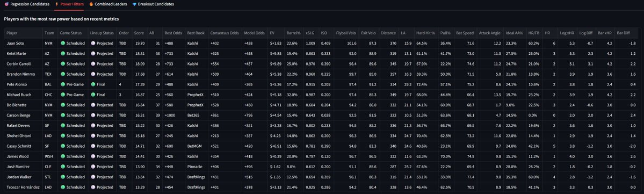Screen dimensions: 644x194
Task: Click the lightning icon beside Power Hitters
Action: pyautogui.click(x=57, y=4)
